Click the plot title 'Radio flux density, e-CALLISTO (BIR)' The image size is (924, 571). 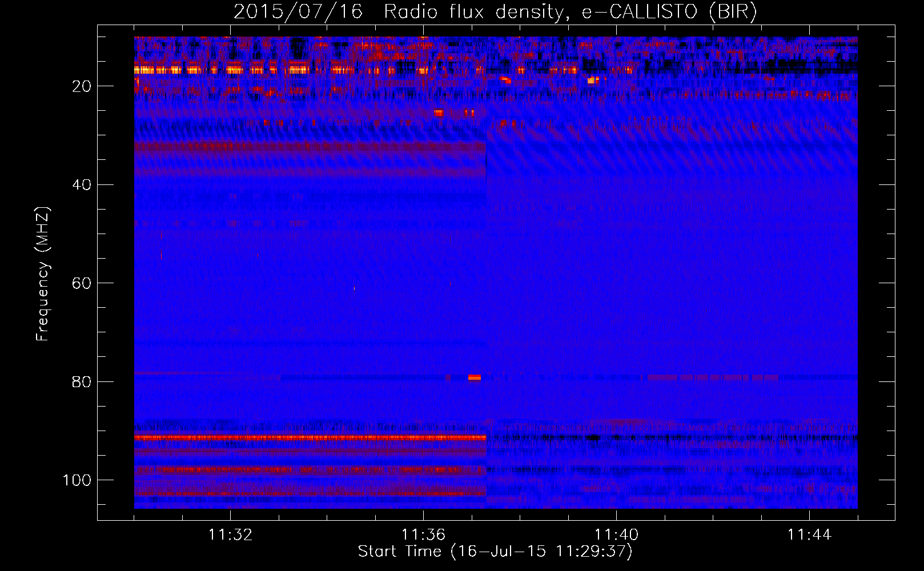coord(571,12)
